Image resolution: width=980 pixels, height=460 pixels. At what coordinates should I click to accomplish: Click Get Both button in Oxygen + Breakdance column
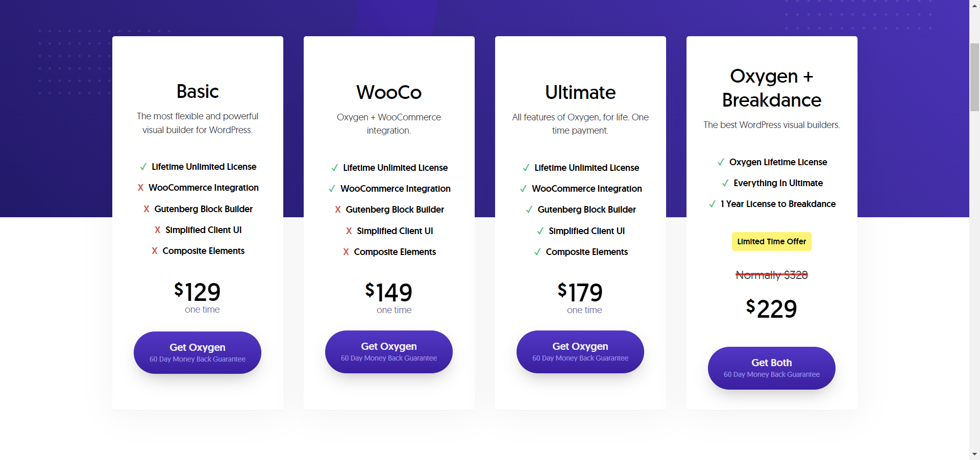(x=771, y=368)
